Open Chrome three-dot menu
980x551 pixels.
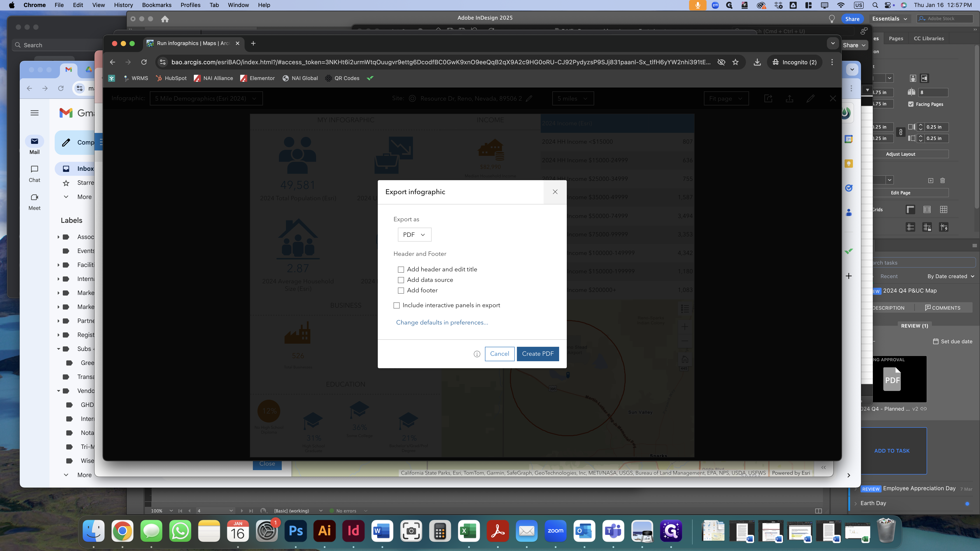click(x=832, y=62)
